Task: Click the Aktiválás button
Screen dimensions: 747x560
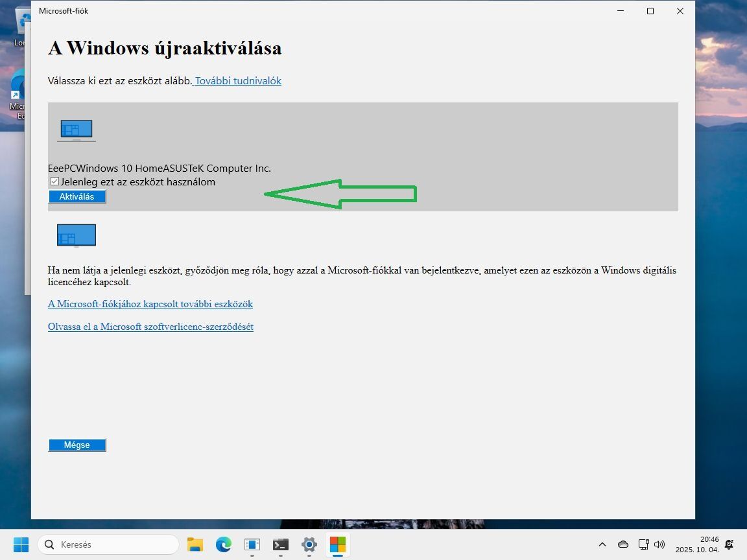Action: coord(77,196)
